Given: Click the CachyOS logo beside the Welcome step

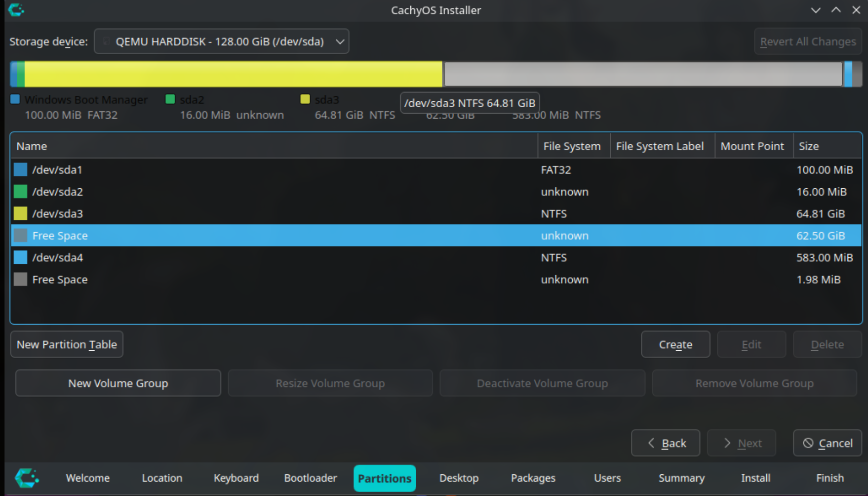Looking at the screenshot, I should tap(27, 478).
